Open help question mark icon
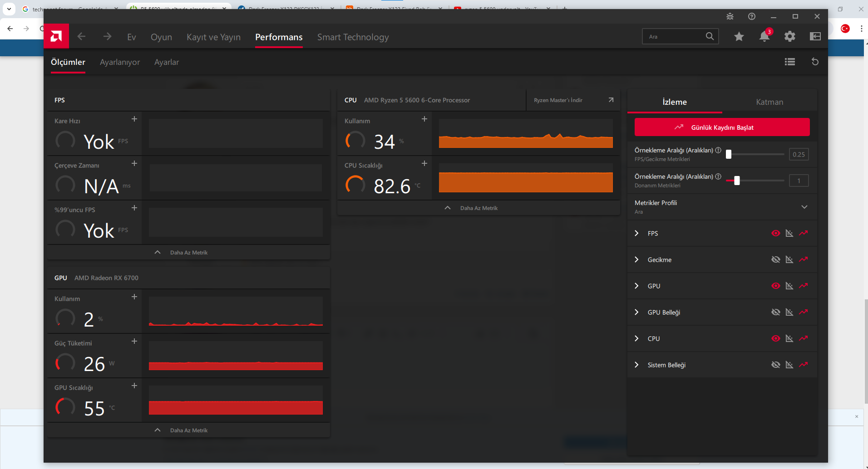This screenshot has width=868, height=469. click(752, 16)
